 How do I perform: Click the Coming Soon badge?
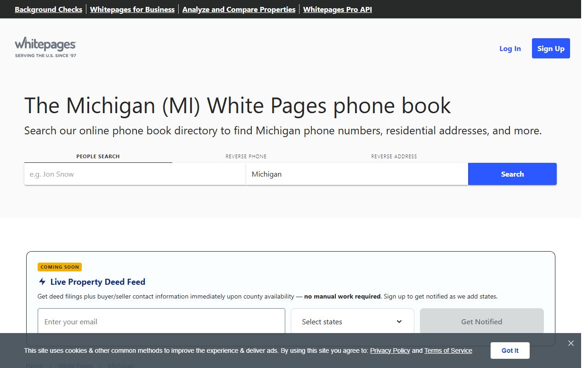click(60, 267)
